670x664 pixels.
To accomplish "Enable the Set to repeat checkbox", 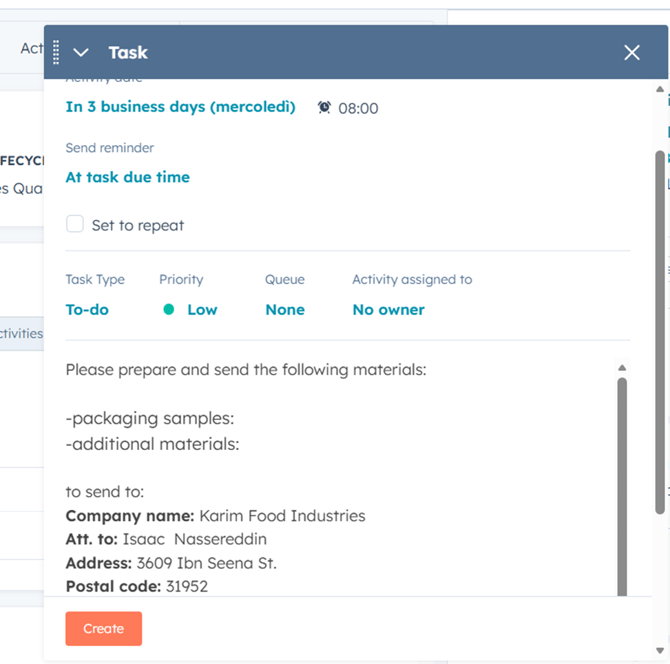I will pos(75,224).
